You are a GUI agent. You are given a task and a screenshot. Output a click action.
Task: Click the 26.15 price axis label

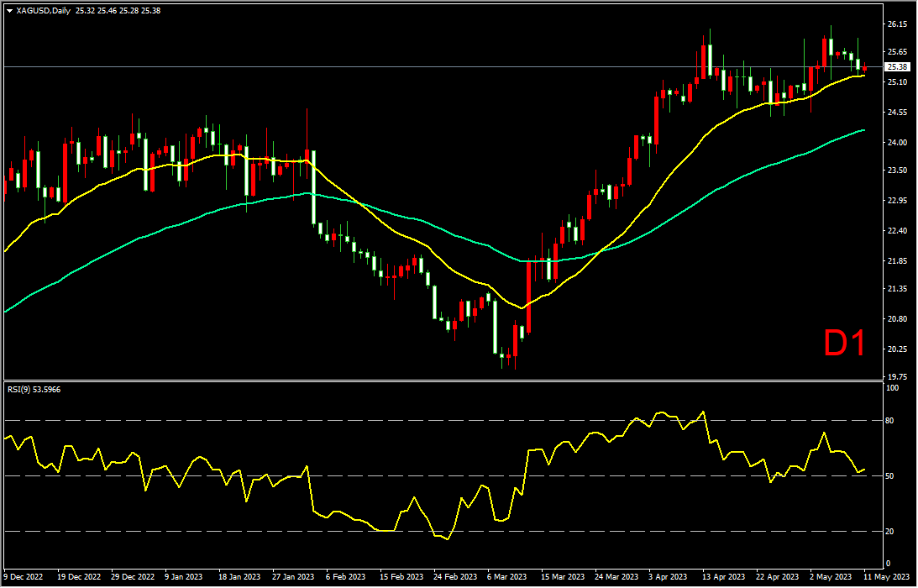[x=898, y=24]
